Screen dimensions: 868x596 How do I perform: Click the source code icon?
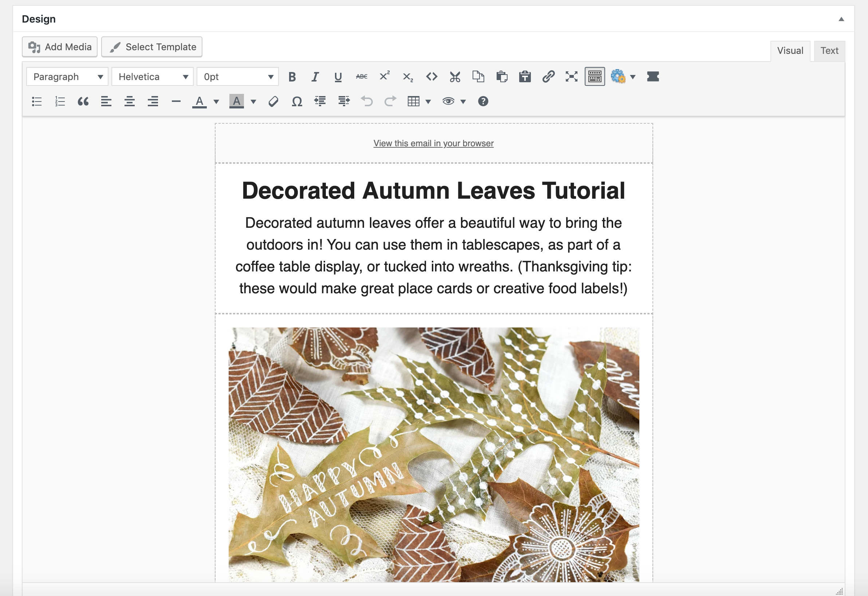coord(431,77)
